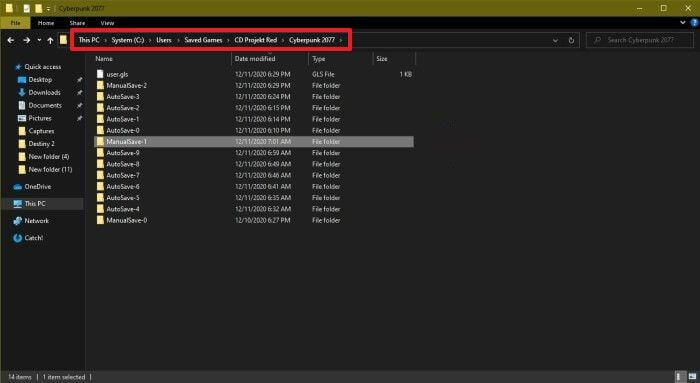Screen dimensions: 700x383
Task: Click This PC in the address breadcrumb
Action: point(89,40)
